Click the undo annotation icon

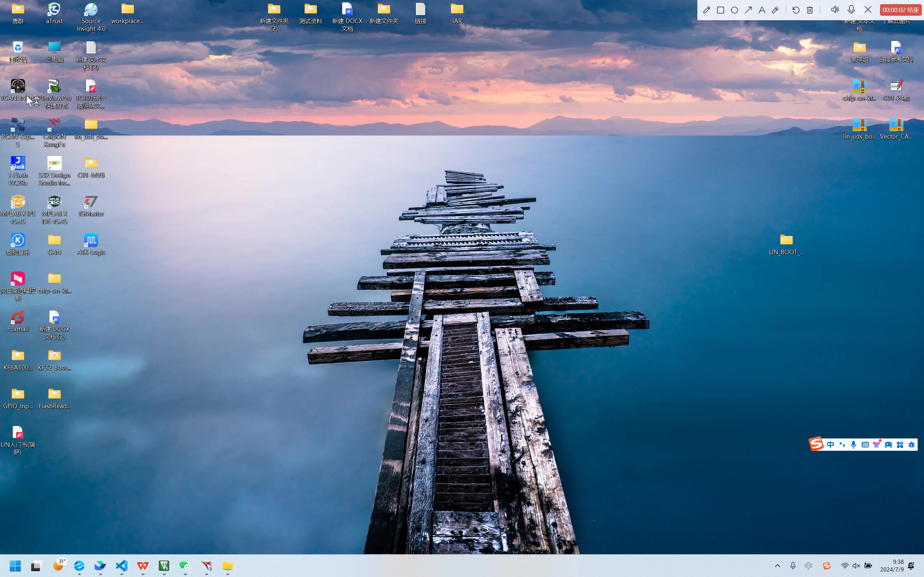796,10
